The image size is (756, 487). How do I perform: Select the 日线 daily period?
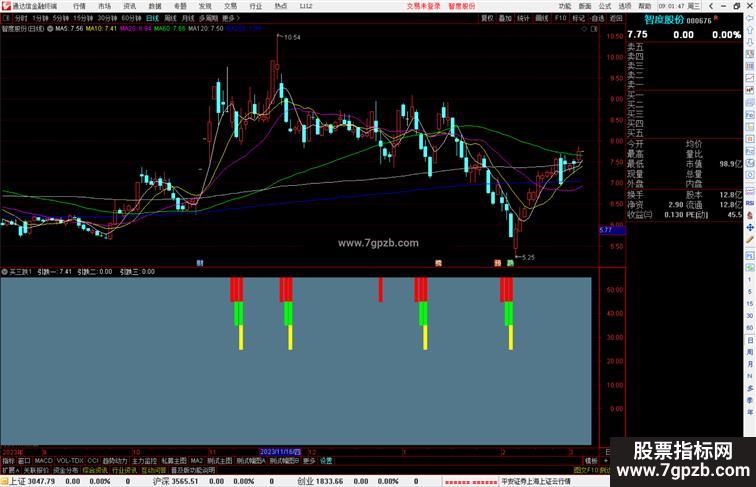coord(152,18)
